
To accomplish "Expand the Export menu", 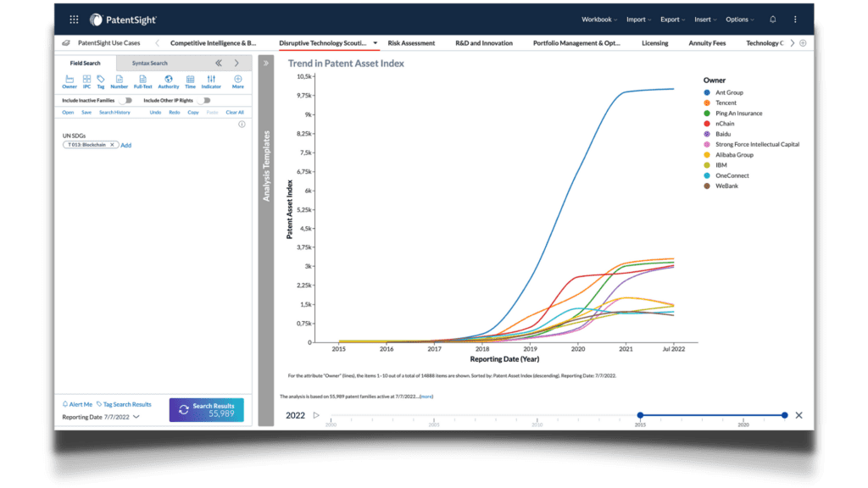I will 674,19.
